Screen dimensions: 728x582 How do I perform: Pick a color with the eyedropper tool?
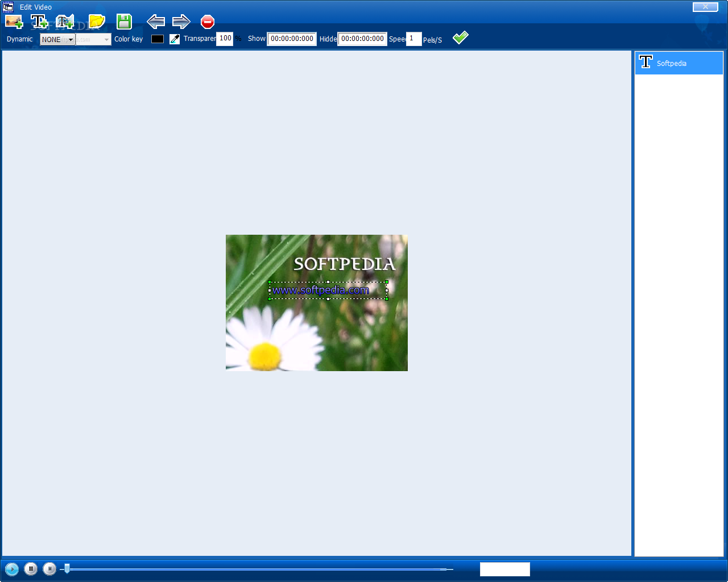tap(175, 39)
